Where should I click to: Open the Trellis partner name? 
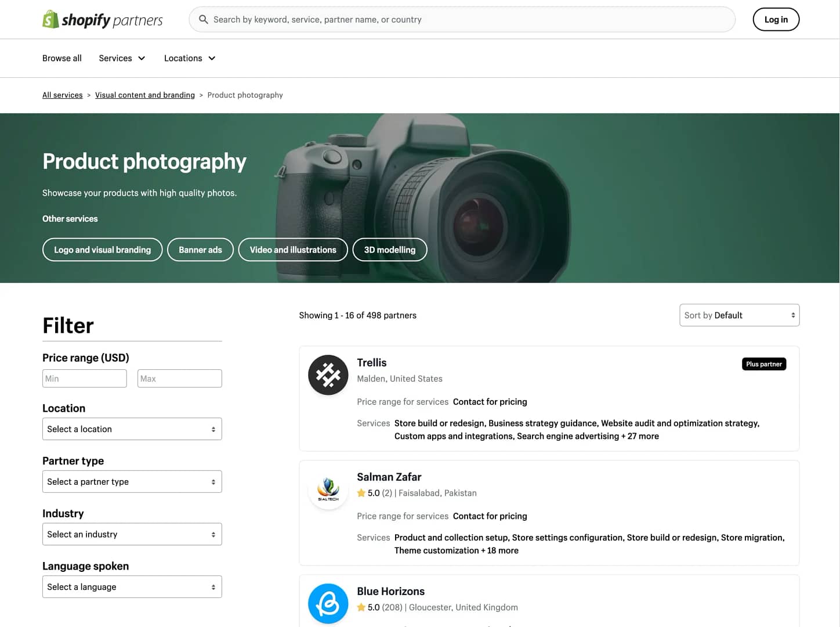click(372, 363)
